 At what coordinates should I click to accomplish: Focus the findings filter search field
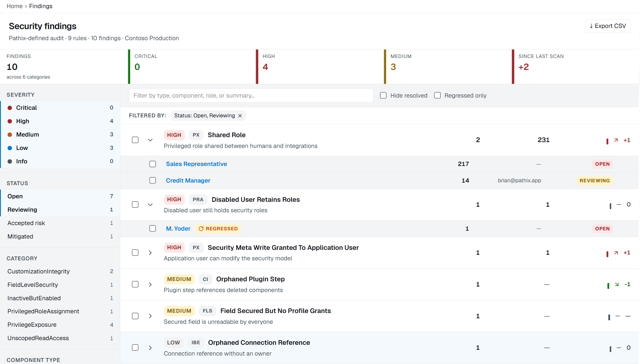[251, 96]
